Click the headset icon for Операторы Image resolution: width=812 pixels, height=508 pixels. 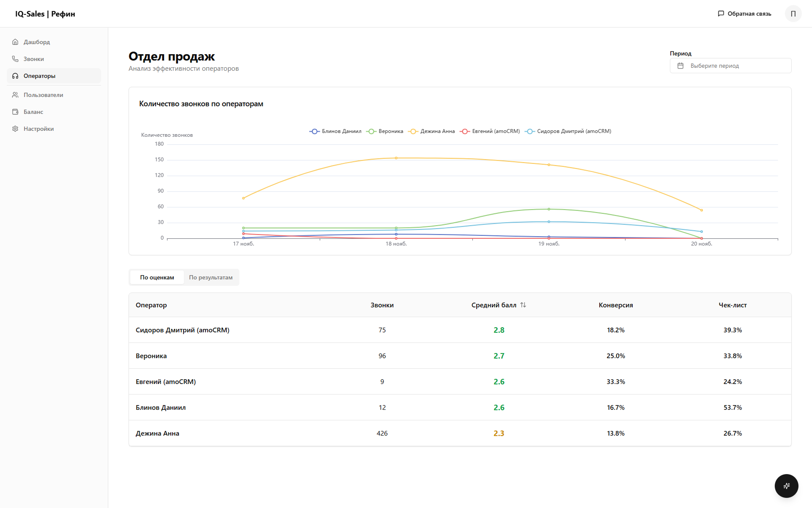pos(15,76)
